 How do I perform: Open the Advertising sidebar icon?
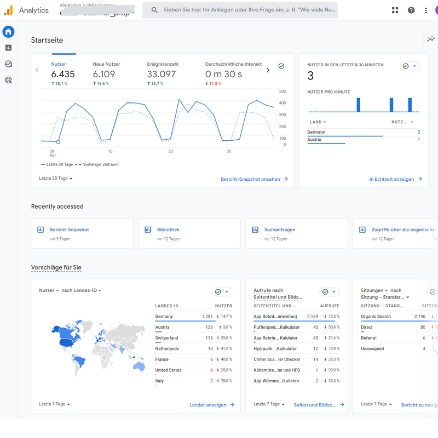(x=8, y=80)
